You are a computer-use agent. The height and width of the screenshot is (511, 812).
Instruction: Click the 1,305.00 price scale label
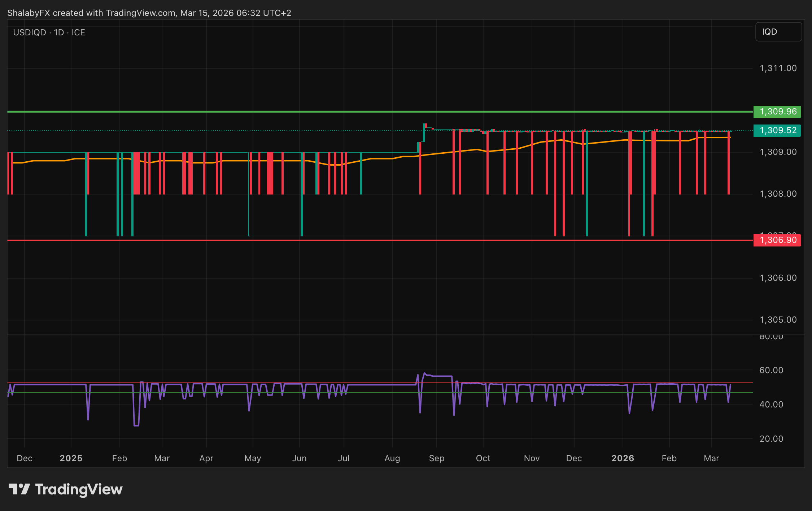pyautogui.click(x=778, y=320)
